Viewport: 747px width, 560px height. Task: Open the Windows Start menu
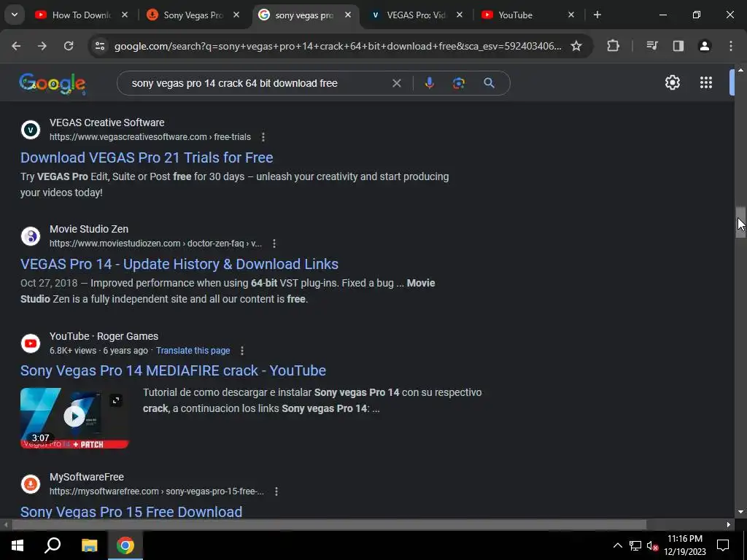click(18, 545)
